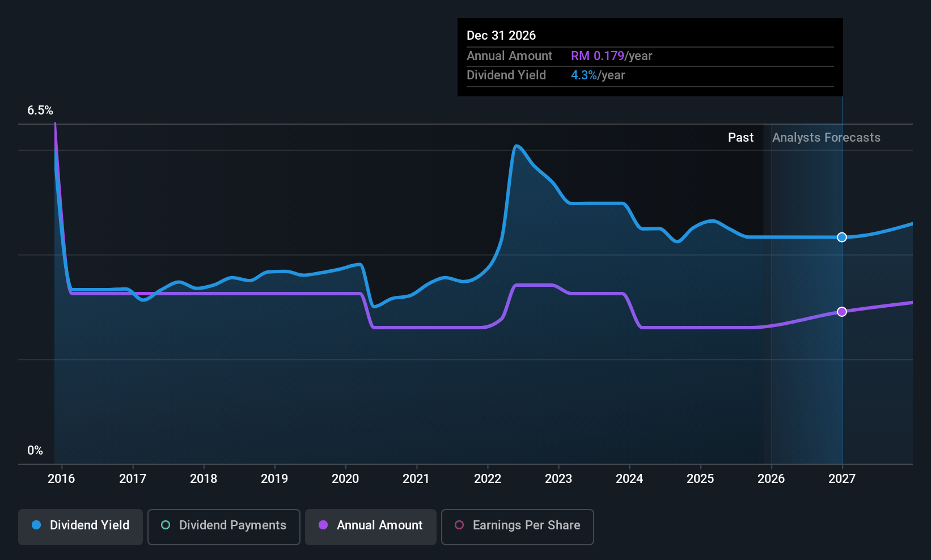This screenshot has width=931, height=560.
Task: Click the RM 0.179/year amount link
Action: point(611,56)
